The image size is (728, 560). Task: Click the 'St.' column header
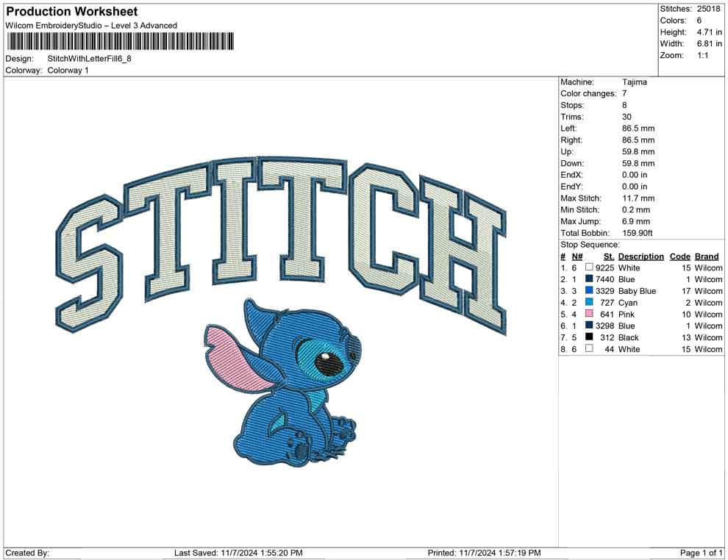pyautogui.click(x=609, y=256)
